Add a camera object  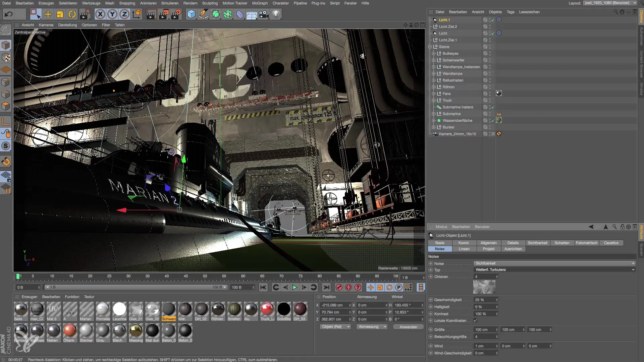264,14
